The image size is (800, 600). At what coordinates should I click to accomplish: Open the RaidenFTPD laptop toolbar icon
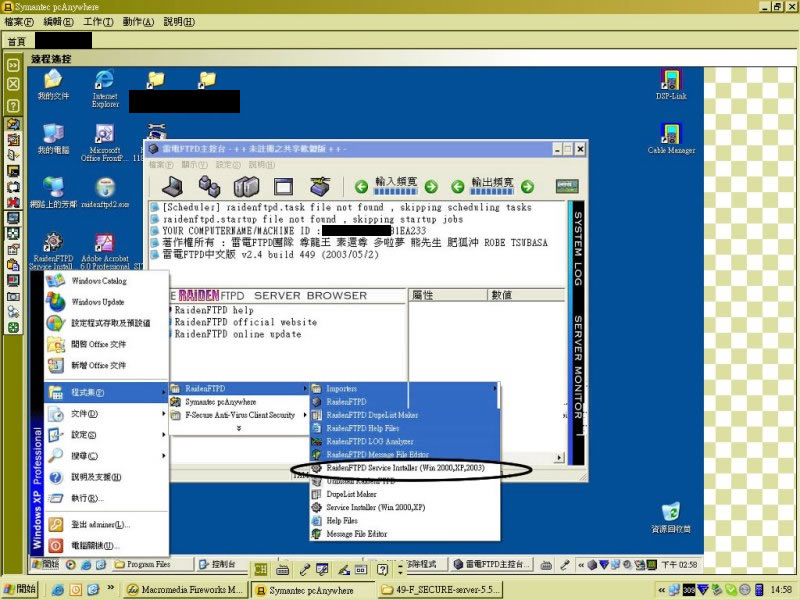point(172,187)
